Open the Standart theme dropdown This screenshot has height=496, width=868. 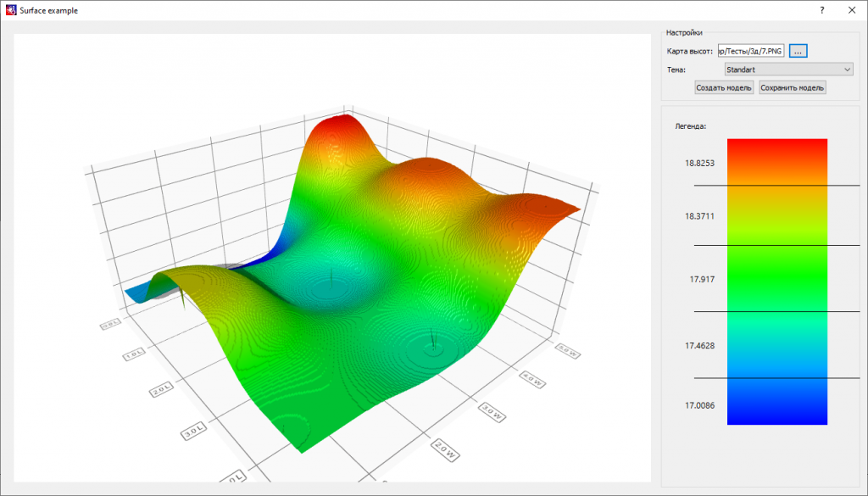coord(789,70)
